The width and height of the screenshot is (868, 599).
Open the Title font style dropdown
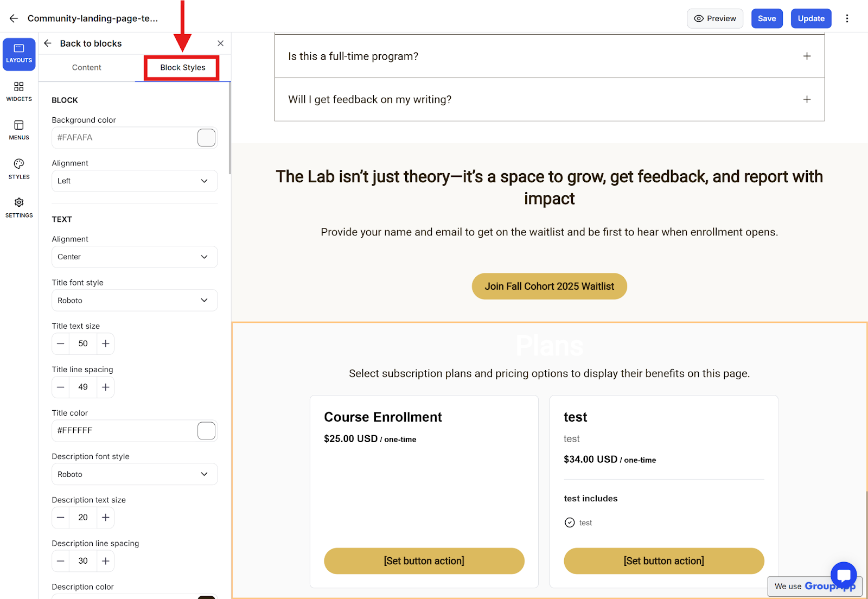[135, 301]
